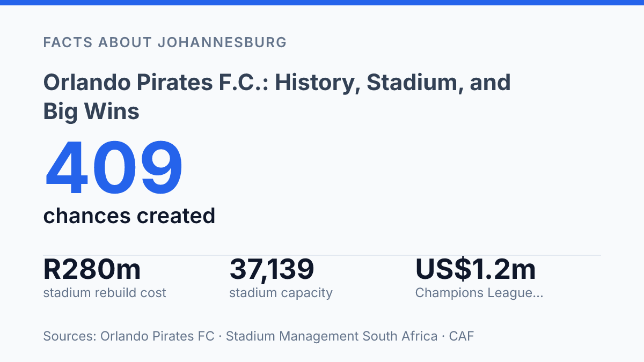Image resolution: width=644 pixels, height=362 pixels.
Task: Click the 'stadium capacity' label
Action: click(x=281, y=293)
